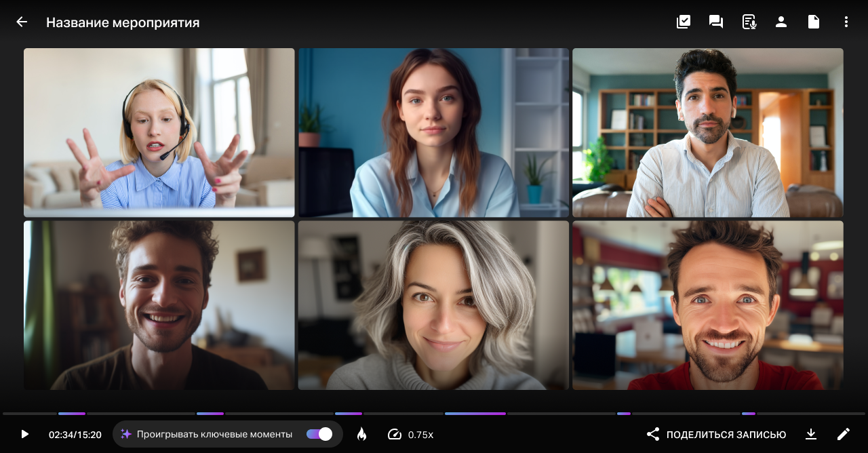Click the Проигрывать ключевые моменты label

click(214, 435)
